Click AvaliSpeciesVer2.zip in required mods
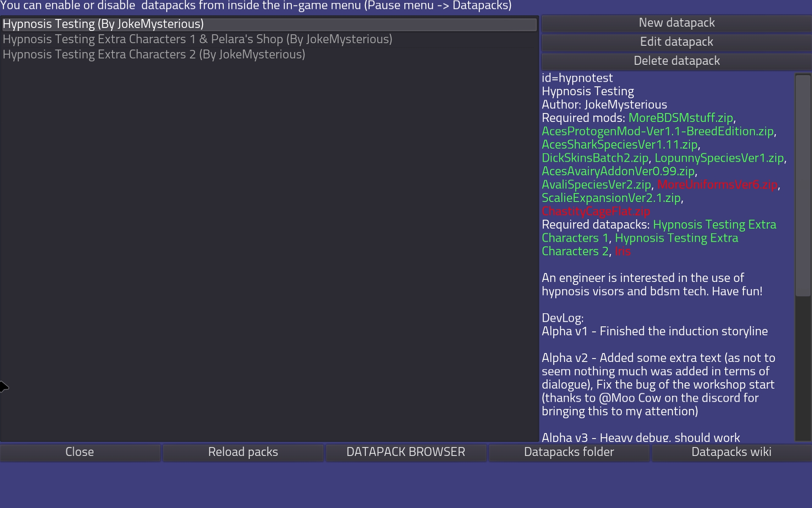Image resolution: width=812 pixels, height=508 pixels. (x=596, y=185)
